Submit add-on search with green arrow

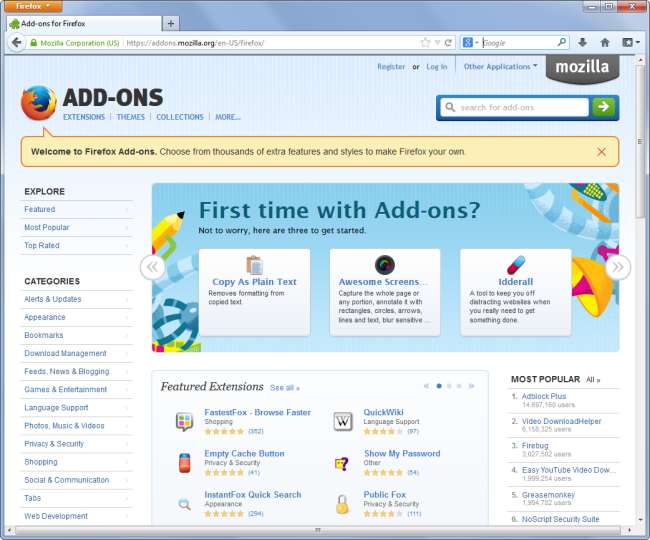604,107
